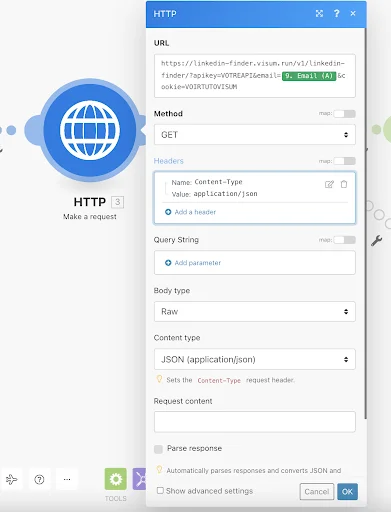Click the 9. Email (A) mapped tag
The height and width of the screenshot is (512, 391).
[x=309, y=76]
